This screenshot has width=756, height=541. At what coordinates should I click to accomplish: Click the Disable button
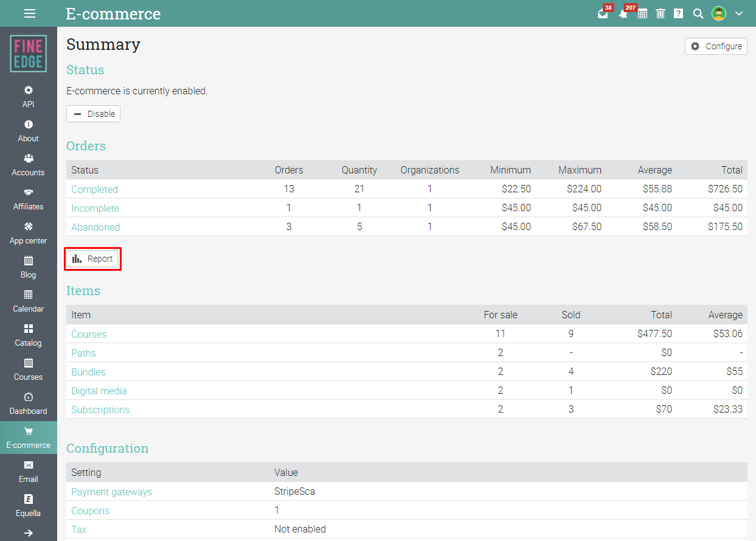[x=93, y=114]
